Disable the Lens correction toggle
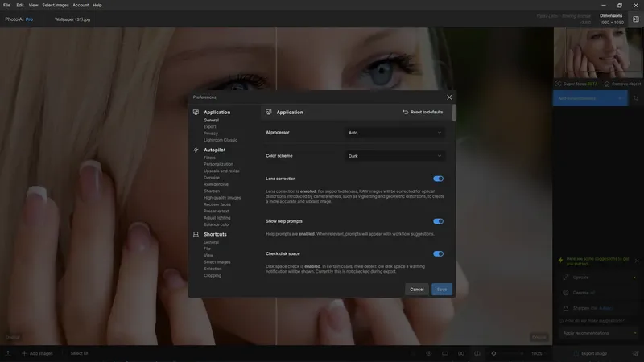Image resolution: width=644 pixels, height=362 pixels. coord(438,179)
